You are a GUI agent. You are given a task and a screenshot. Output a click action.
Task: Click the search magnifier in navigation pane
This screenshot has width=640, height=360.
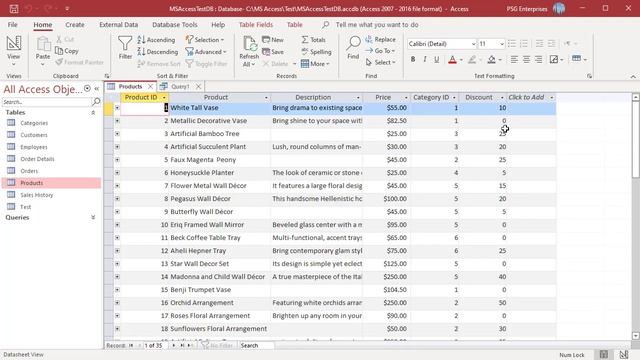point(96,101)
